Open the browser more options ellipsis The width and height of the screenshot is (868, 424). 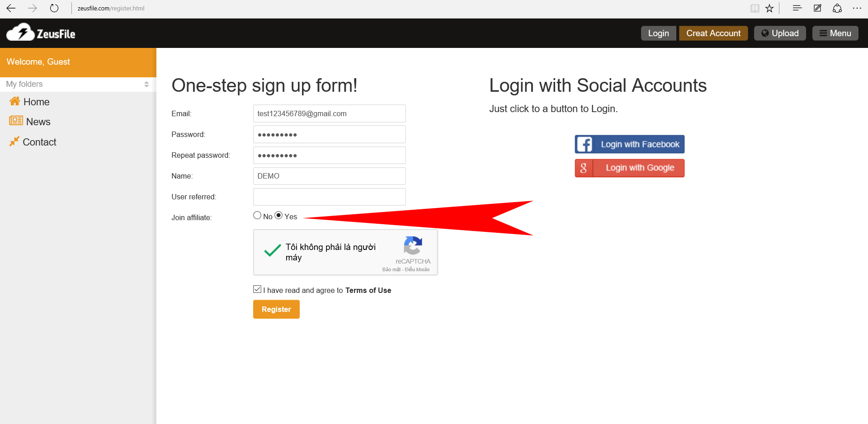pyautogui.click(x=857, y=8)
